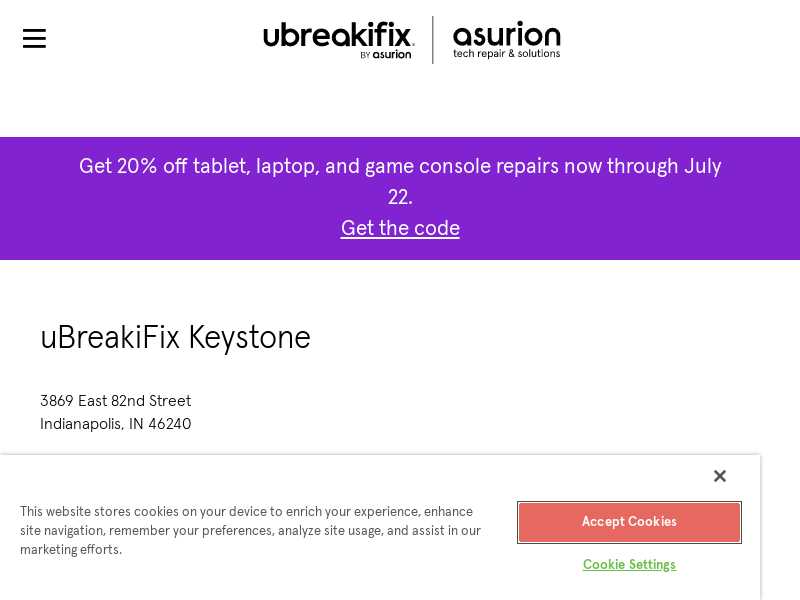Click the small 'by asurion' text under logo
Viewport: 800px width, 600px height.
386,55
